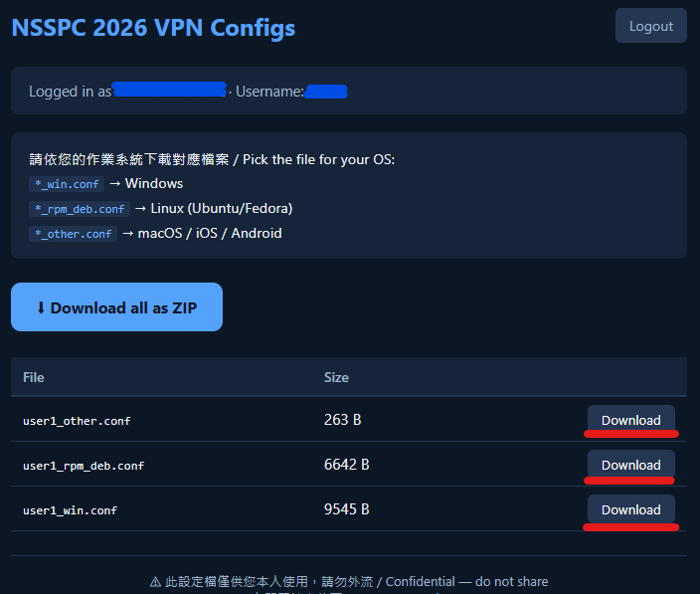
Task: Click the Confidential — do not share notice
Action: (x=466, y=581)
